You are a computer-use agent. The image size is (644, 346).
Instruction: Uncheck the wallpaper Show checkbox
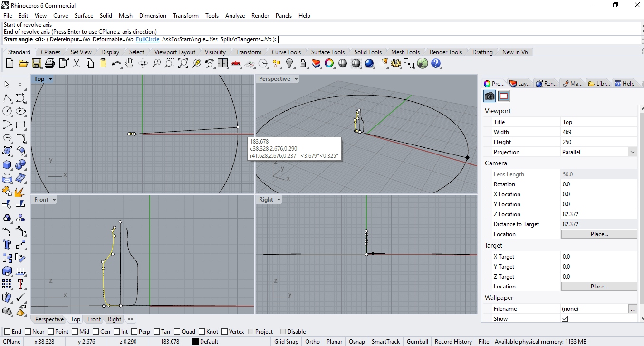[x=565, y=319]
